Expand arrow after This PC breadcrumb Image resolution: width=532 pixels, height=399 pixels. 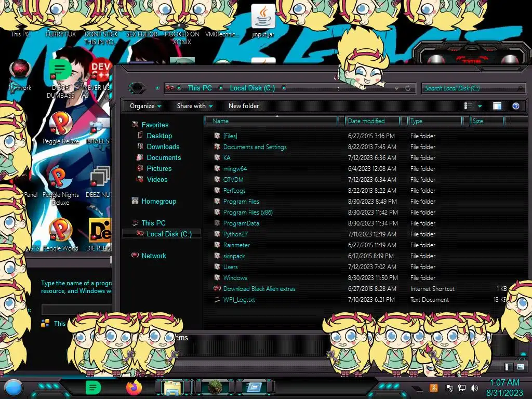221,88
